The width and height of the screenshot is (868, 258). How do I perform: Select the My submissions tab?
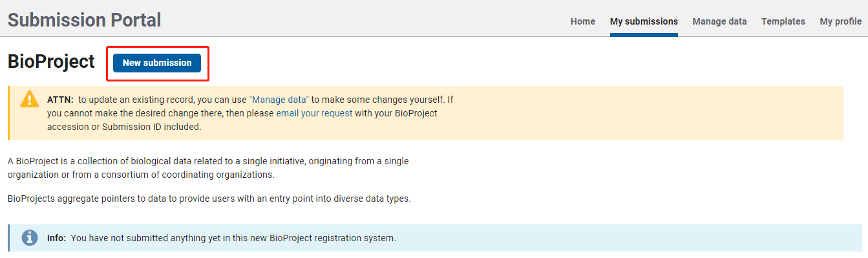click(x=644, y=21)
